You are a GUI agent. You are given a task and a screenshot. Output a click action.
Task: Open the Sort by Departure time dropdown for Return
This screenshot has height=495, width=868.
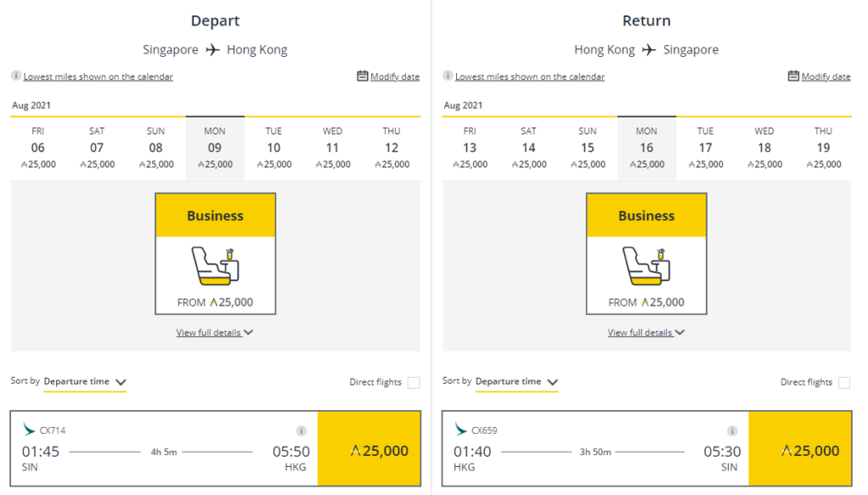[517, 381]
